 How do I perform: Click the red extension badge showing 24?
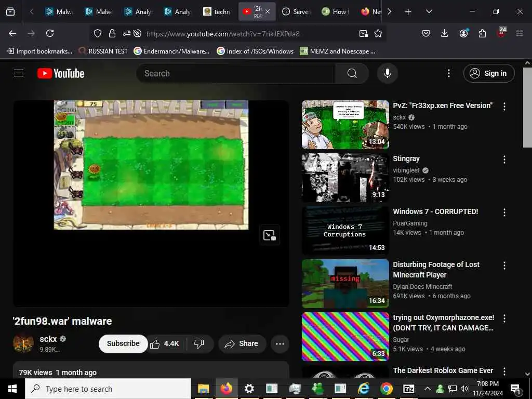tap(501, 32)
